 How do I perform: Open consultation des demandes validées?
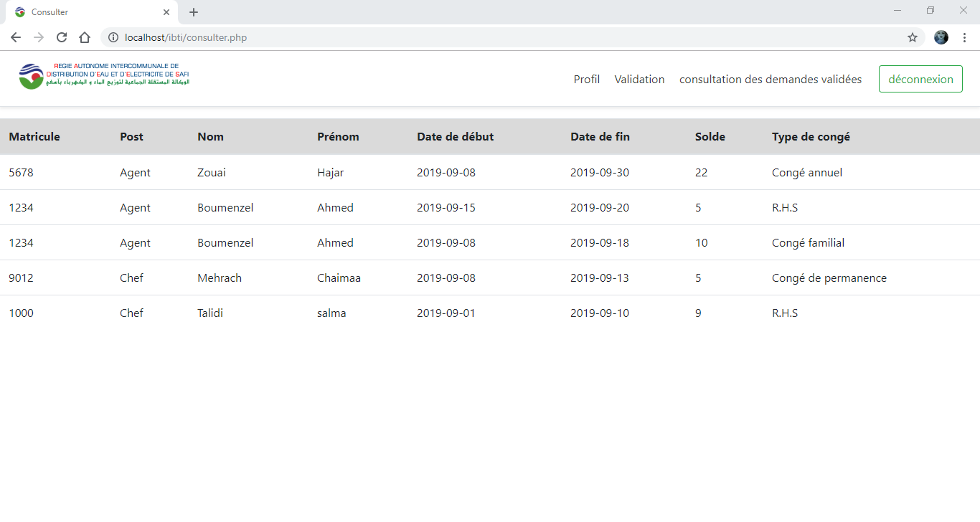click(x=770, y=79)
